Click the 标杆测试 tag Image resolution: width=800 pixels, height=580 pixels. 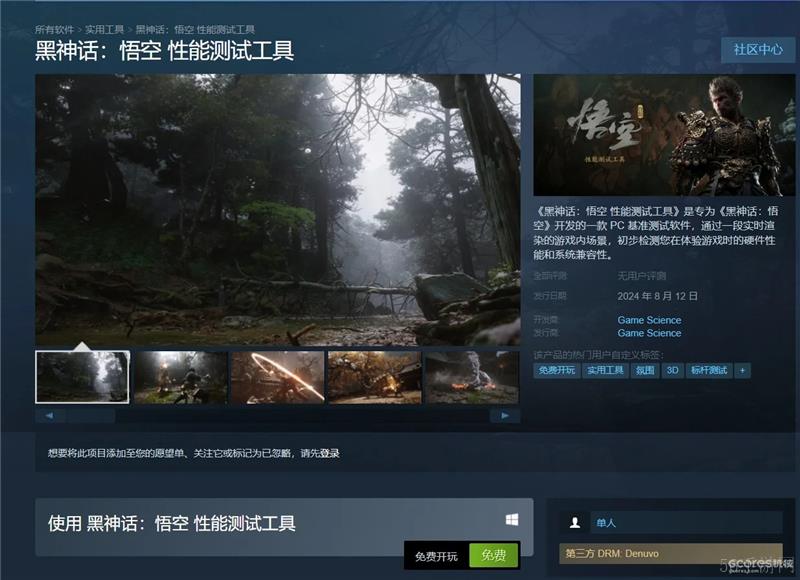click(x=709, y=370)
